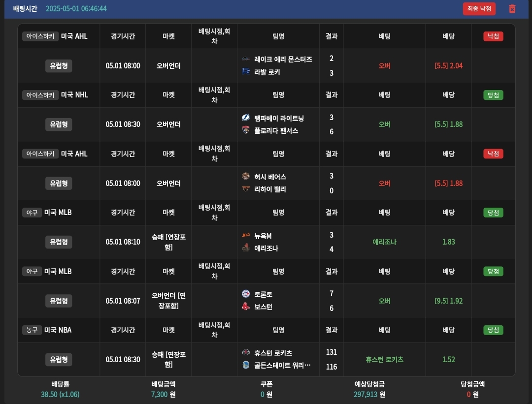
Task: Select the Hershey Bears team logo
Action: (246, 177)
